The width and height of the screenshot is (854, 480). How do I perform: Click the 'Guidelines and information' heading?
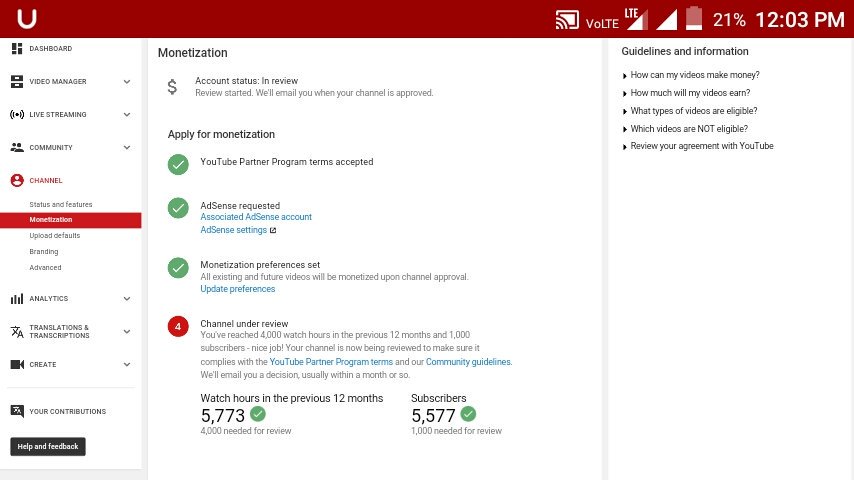coord(685,51)
